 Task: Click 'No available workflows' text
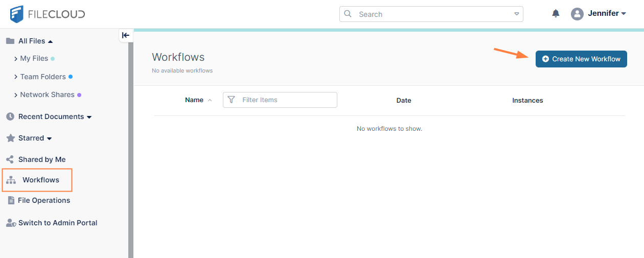coord(182,71)
